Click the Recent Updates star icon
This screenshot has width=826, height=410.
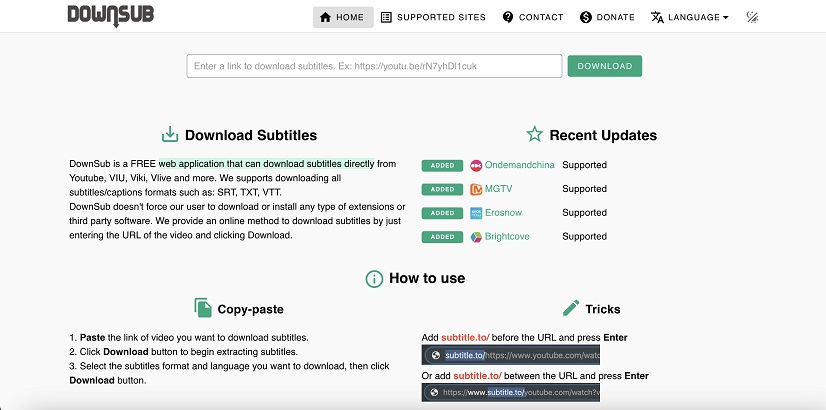click(534, 135)
